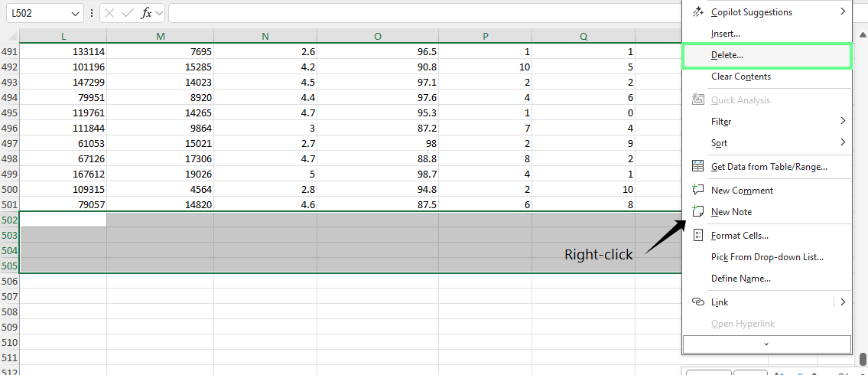The width and height of the screenshot is (868, 375).
Task: Click the Enter checkmark icon in the formula bar
Action: click(127, 13)
